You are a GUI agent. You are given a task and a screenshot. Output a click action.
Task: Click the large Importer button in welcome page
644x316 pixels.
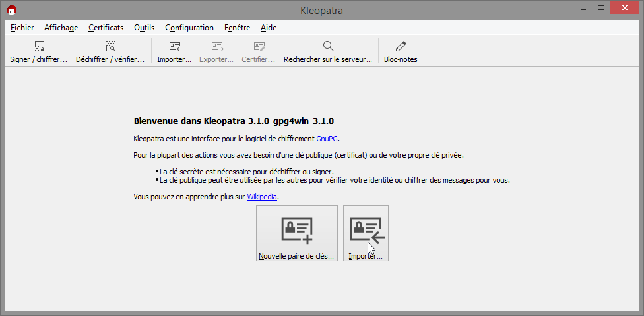coord(366,233)
